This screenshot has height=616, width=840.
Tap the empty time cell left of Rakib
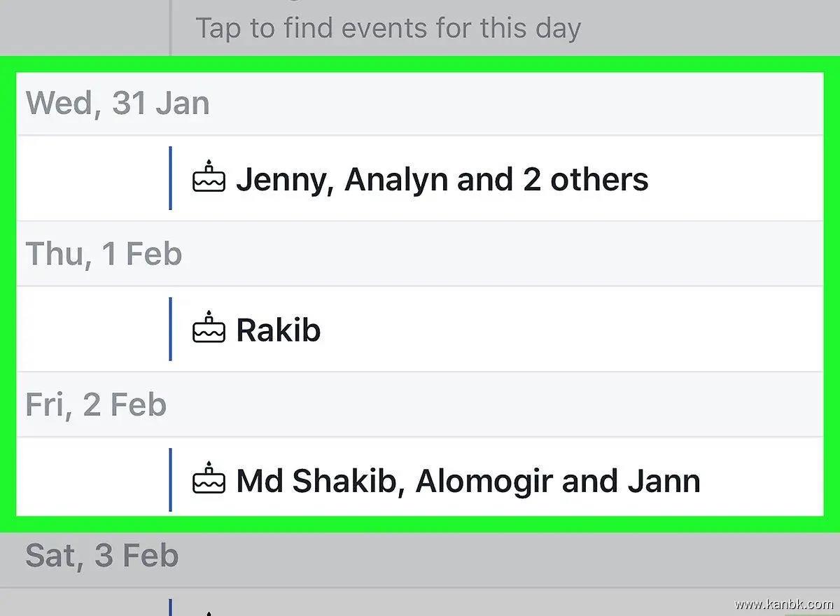pyautogui.click(x=91, y=329)
